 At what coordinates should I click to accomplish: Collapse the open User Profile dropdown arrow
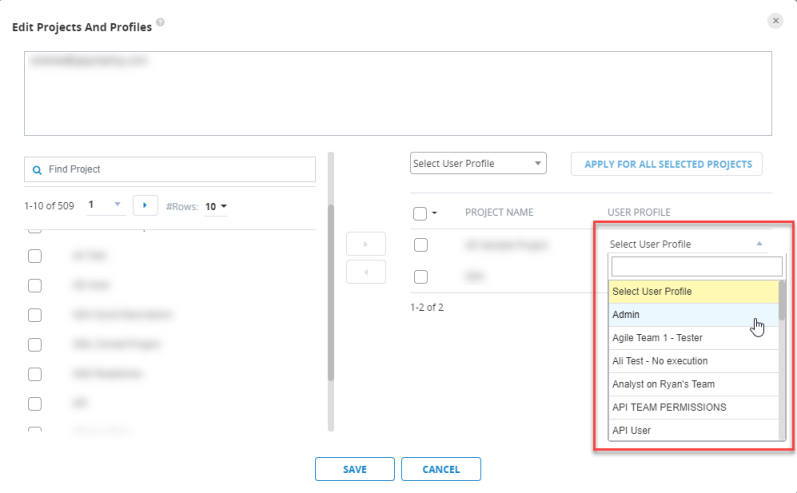coord(759,244)
